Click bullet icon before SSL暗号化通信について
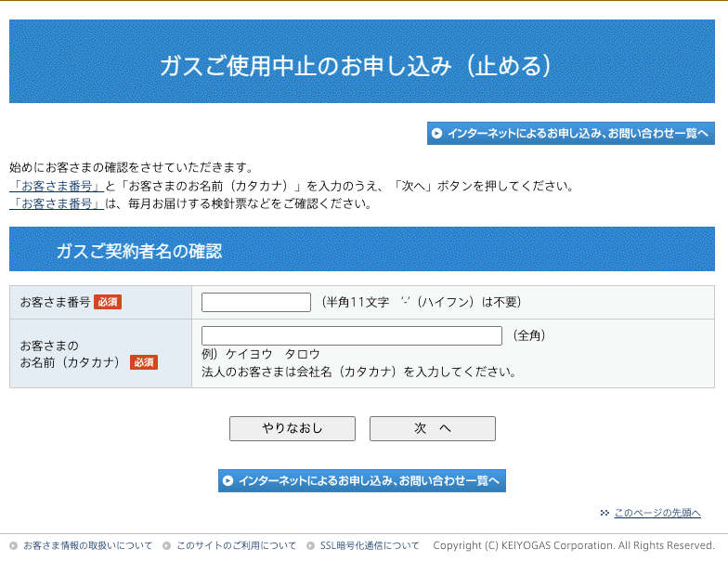 click(x=310, y=546)
